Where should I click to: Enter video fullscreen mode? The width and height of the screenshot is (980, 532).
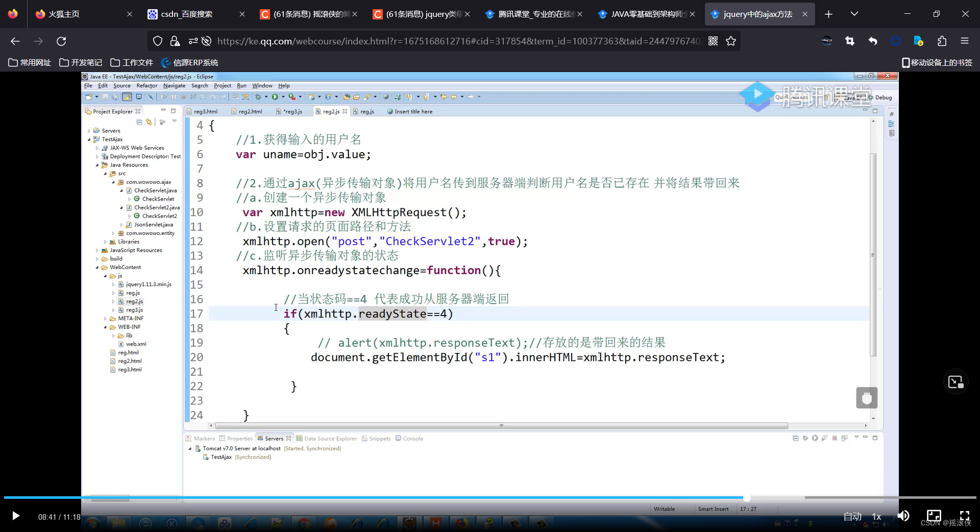pos(964,516)
